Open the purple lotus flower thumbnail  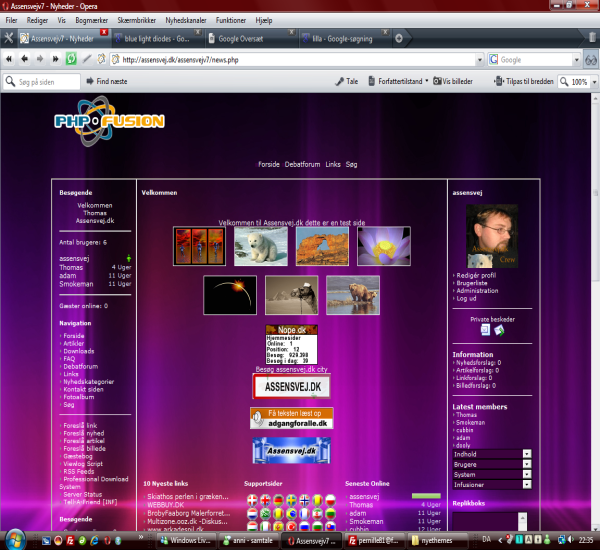coord(384,246)
